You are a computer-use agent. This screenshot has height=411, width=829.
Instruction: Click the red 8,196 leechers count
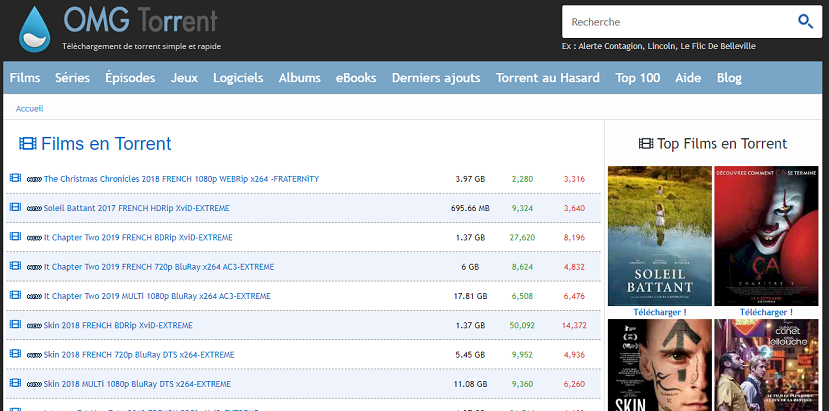coord(574,238)
